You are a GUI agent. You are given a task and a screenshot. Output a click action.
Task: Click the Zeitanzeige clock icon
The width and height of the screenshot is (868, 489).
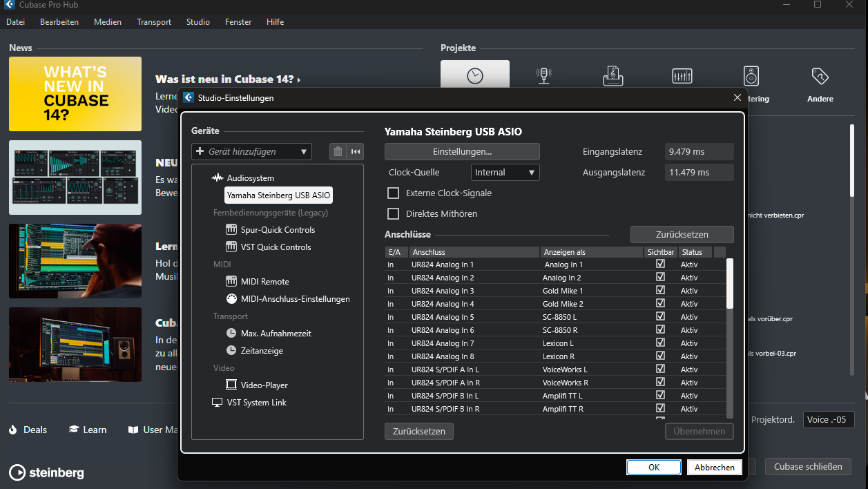[231, 350]
